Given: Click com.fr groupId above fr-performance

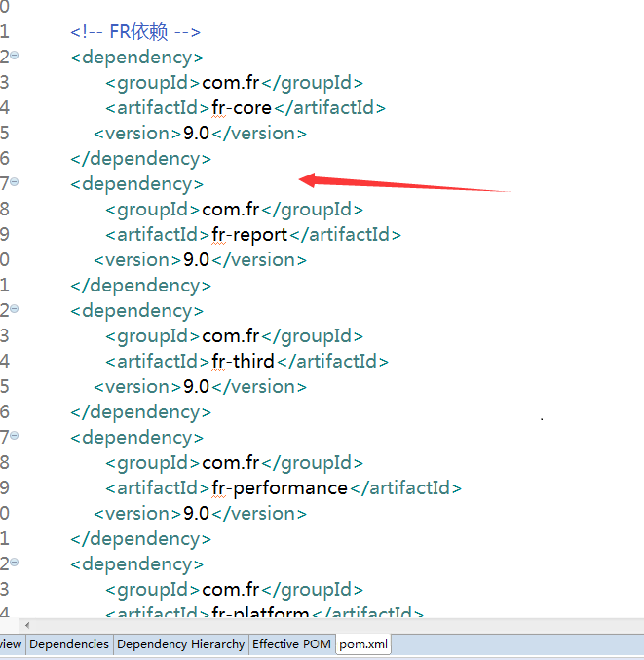Looking at the screenshot, I should point(231,463).
